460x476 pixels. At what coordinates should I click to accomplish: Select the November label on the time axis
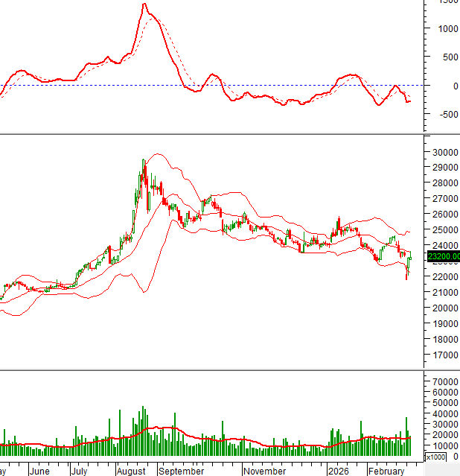(265, 471)
